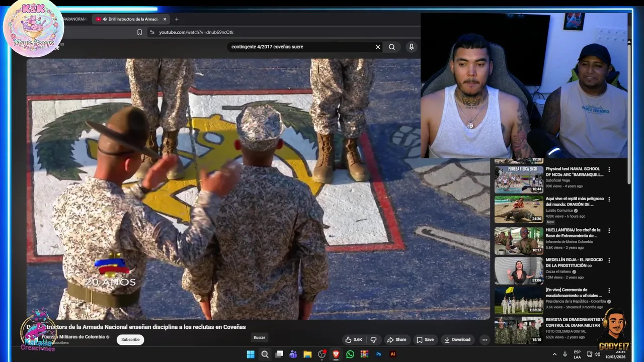Select the youtube.com URL in address bar

click(196, 32)
